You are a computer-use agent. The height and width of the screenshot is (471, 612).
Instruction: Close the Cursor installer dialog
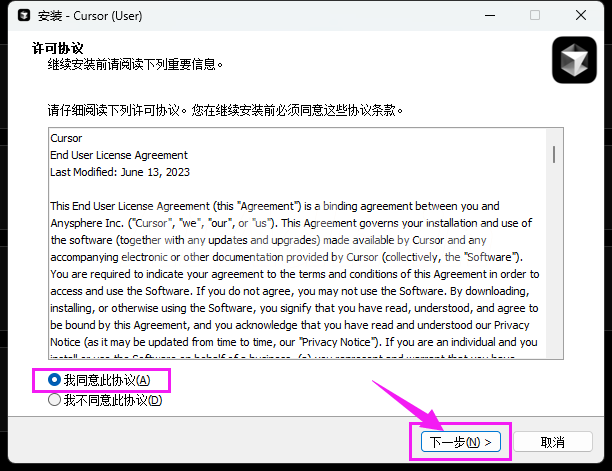point(582,16)
